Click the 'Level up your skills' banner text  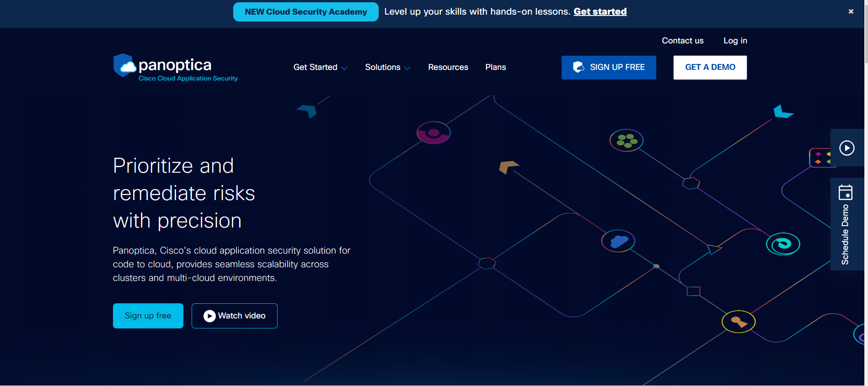click(x=477, y=12)
